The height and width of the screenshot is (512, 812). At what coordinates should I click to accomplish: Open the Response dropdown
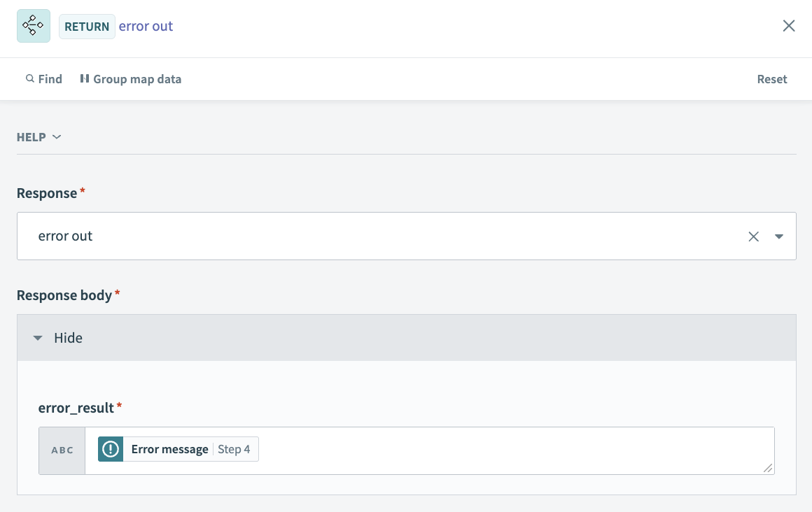click(x=778, y=236)
